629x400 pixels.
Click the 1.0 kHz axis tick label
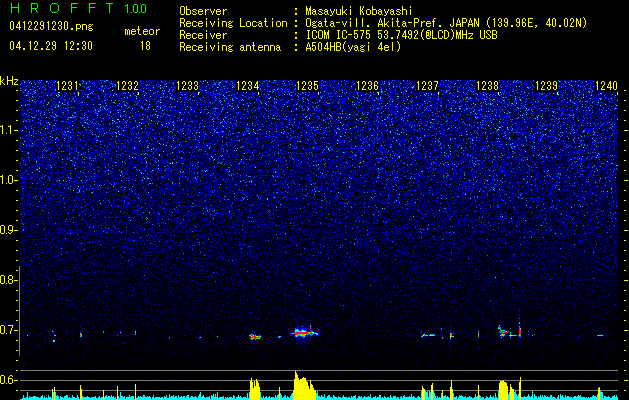click(x=8, y=180)
